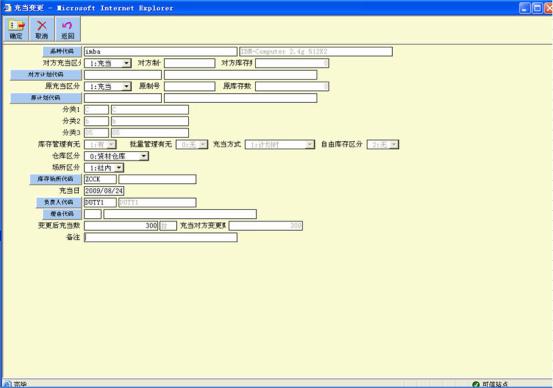Click the 原制号 input field
The image size is (553, 388).
coord(189,86)
